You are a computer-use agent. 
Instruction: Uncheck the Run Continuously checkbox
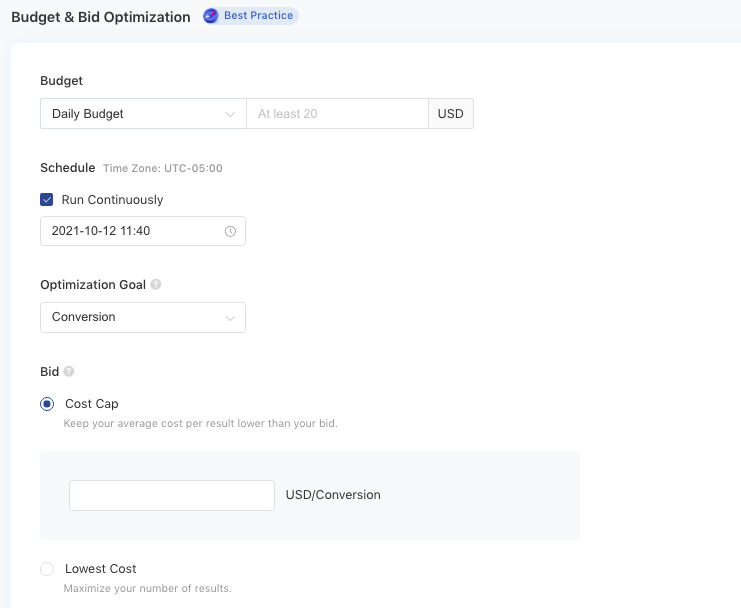click(x=46, y=199)
